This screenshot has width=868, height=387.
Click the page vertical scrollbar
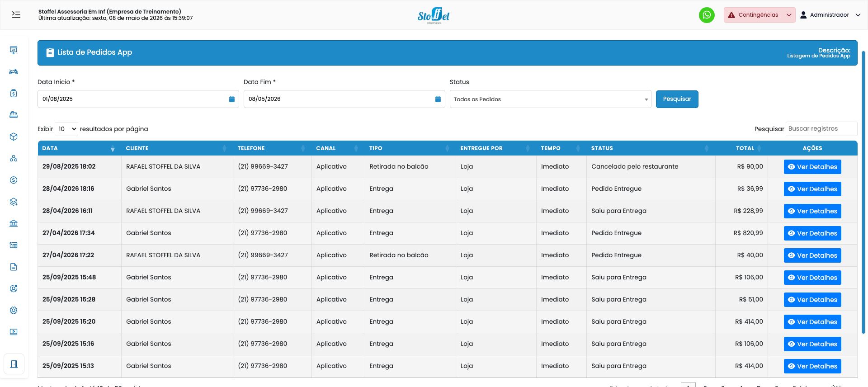pyautogui.click(x=863, y=192)
